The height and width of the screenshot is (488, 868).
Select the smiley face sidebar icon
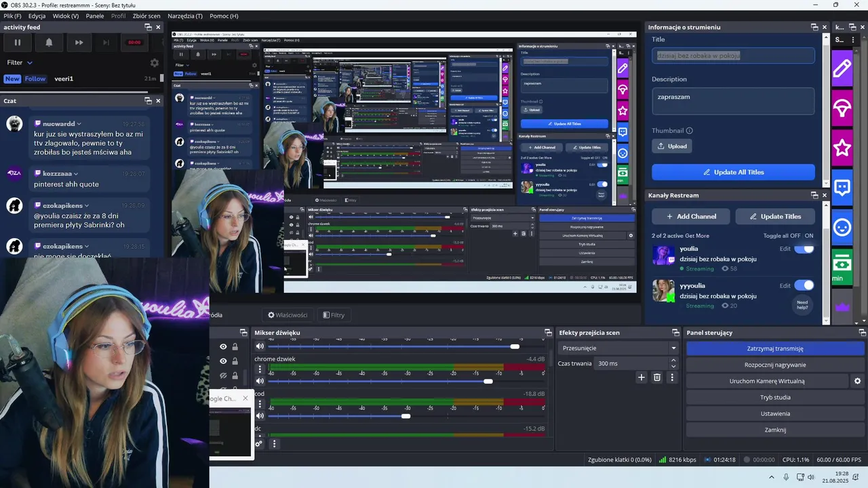click(842, 227)
